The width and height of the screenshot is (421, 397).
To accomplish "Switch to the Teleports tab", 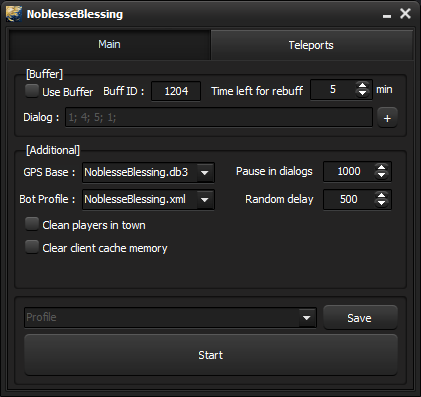I will click(311, 45).
